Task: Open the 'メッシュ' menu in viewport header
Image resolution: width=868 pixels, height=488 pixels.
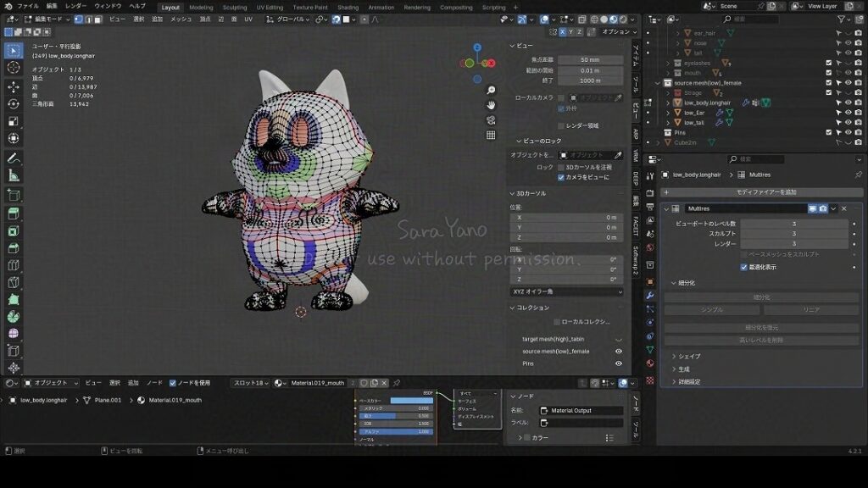Action: [181, 19]
